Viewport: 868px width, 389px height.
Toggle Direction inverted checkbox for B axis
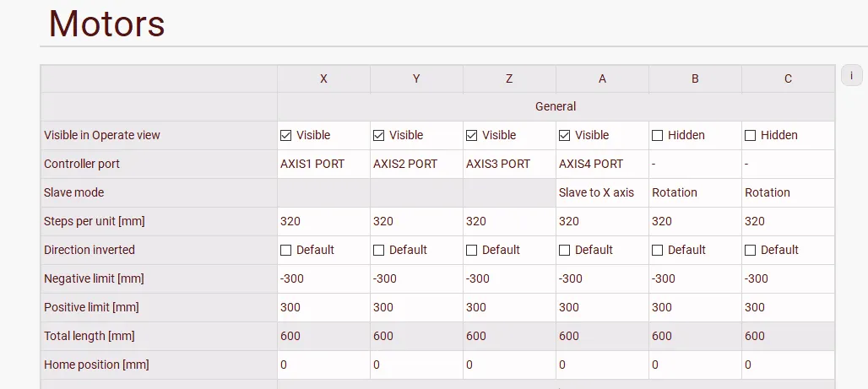pyautogui.click(x=658, y=250)
